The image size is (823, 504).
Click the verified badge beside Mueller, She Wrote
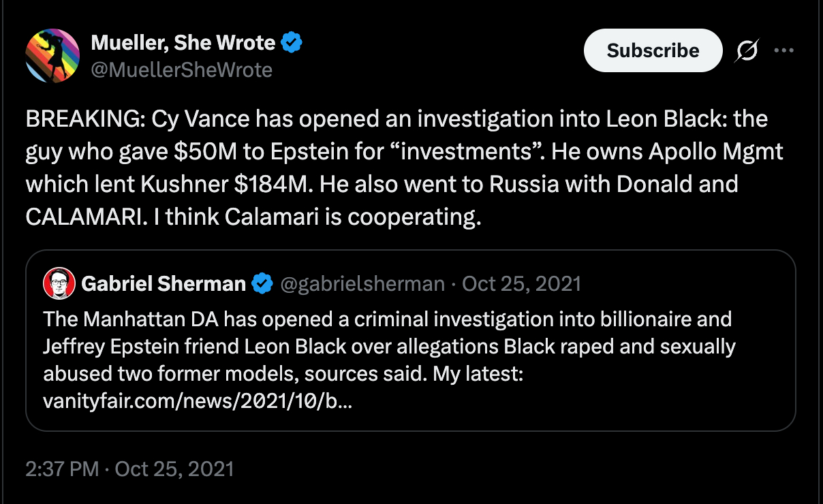(293, 44)
